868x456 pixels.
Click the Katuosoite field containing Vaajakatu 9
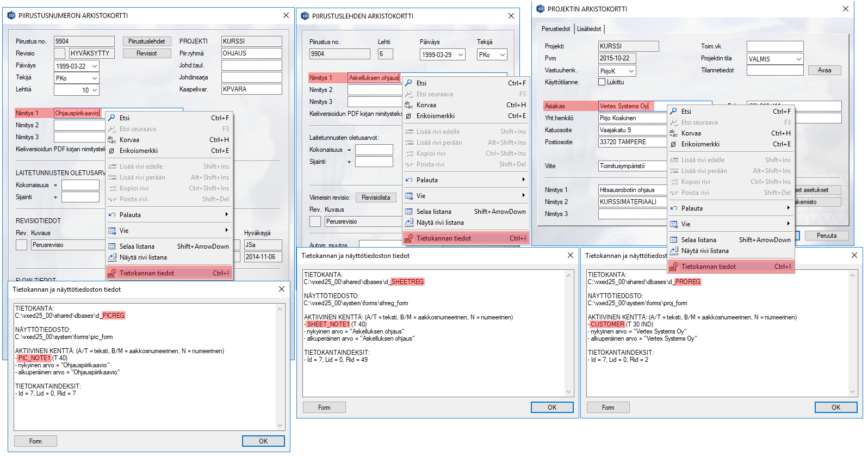point(632,130)
